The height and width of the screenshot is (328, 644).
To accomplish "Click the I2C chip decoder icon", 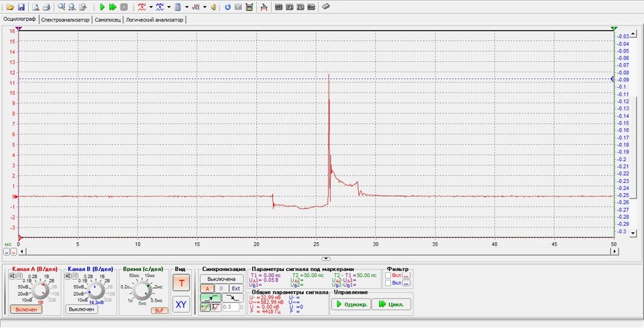I will [x=301, y=7].
